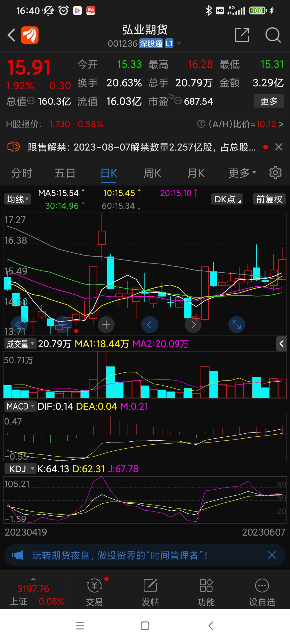Tap the 20230607 end date label

click(x=264, y=532)
